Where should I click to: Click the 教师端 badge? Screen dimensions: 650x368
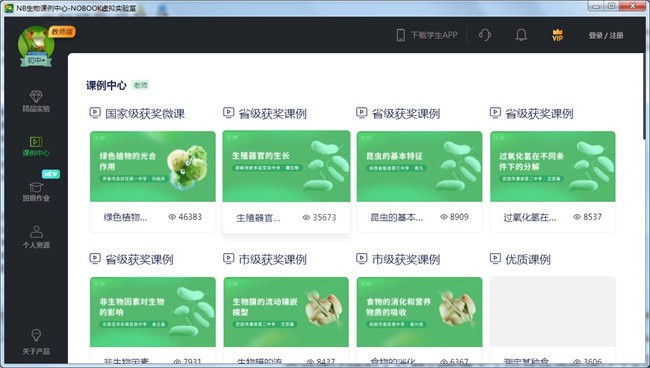[x=62, y=31]
